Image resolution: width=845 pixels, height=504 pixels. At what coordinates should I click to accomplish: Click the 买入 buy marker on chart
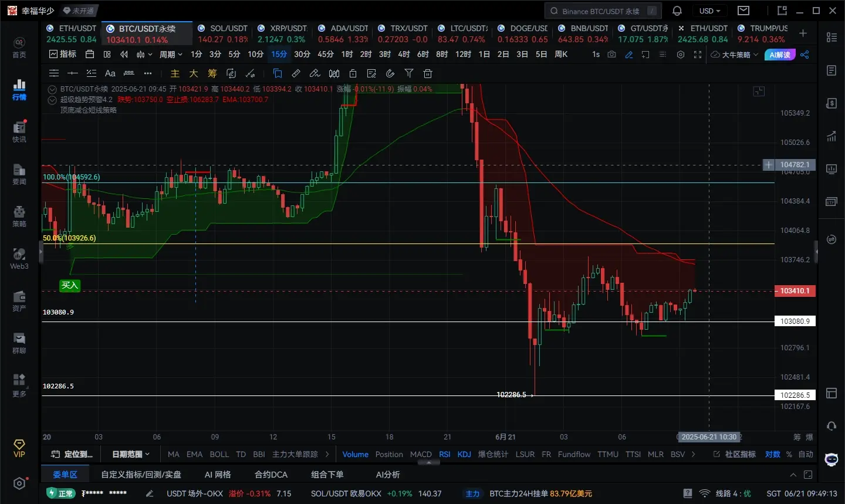pos(70,286)
